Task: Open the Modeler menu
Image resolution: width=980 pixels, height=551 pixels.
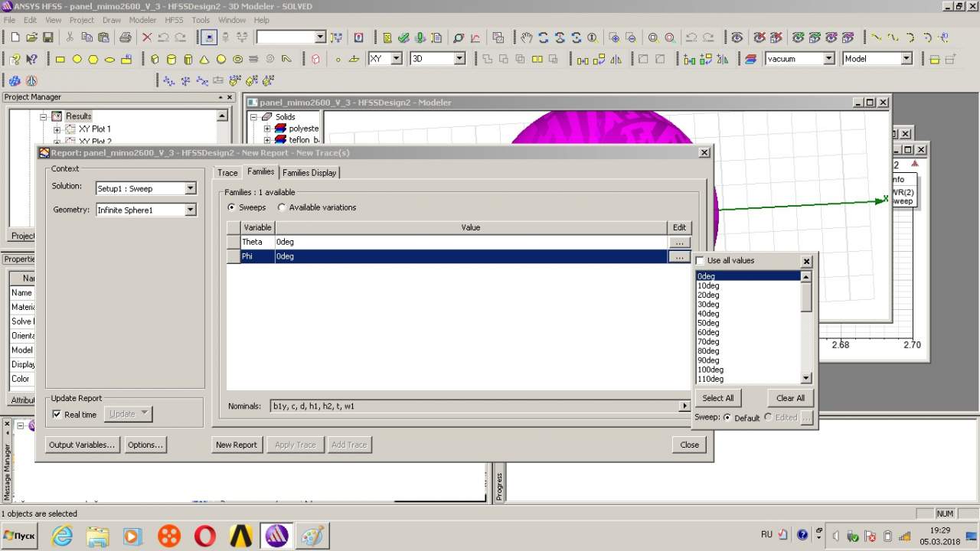Action: point(142,20)
